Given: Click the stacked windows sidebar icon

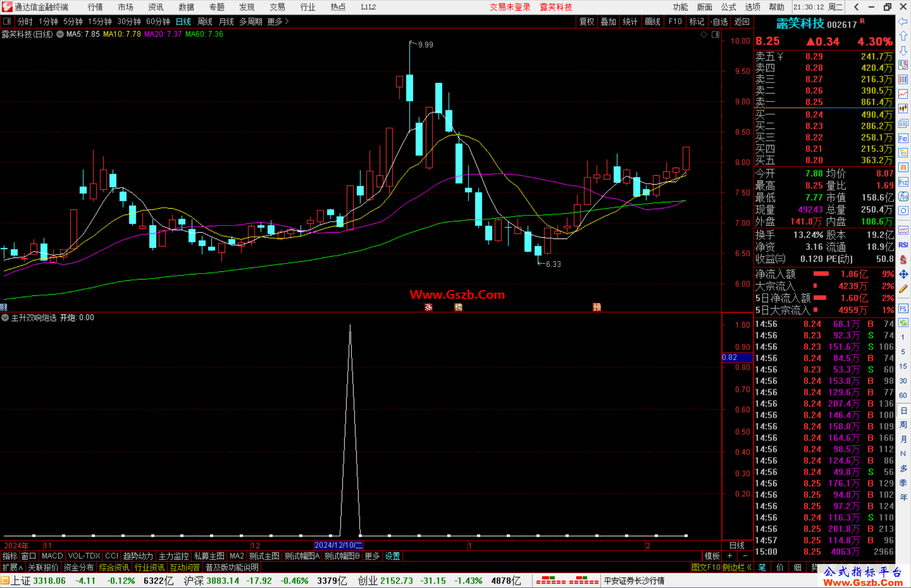Looking at the screenshot, I should coord(903,123).
